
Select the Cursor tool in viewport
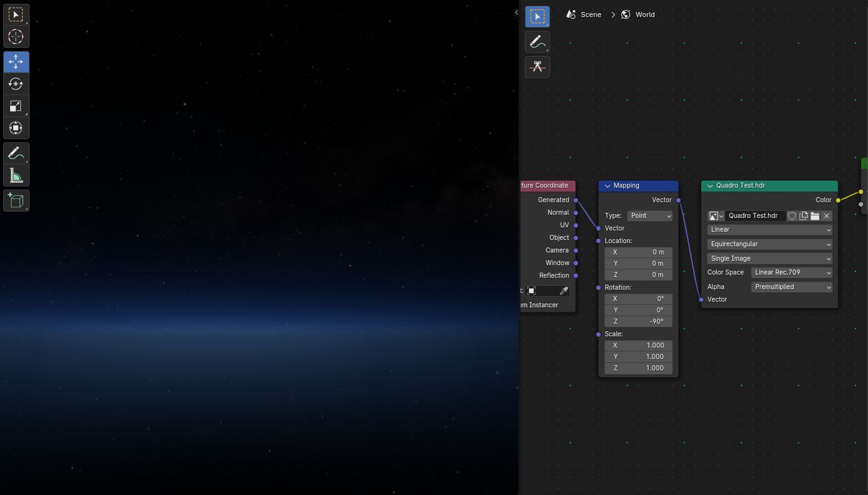16,37
